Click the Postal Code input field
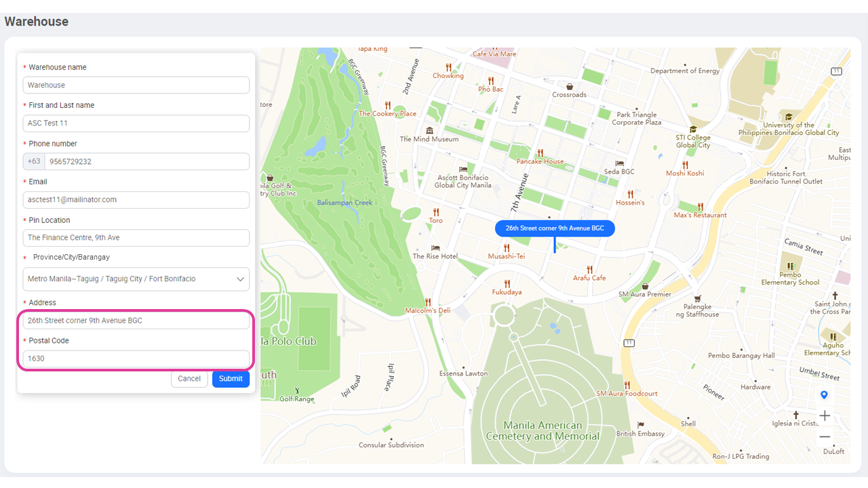This screenshot has height=488, width=868. [136, 358]
